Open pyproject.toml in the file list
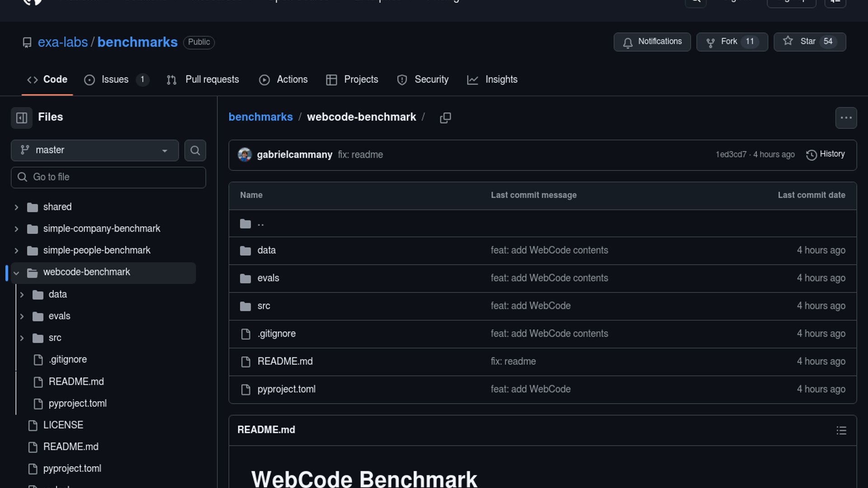The image size is (868, 488). click(286, 389)
